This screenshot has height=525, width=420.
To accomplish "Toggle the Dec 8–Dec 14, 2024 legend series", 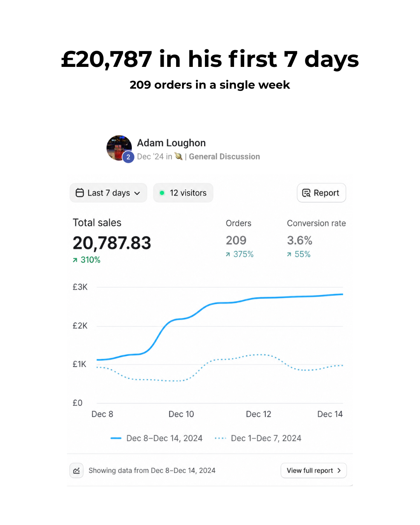I will [x=156, y=438].
